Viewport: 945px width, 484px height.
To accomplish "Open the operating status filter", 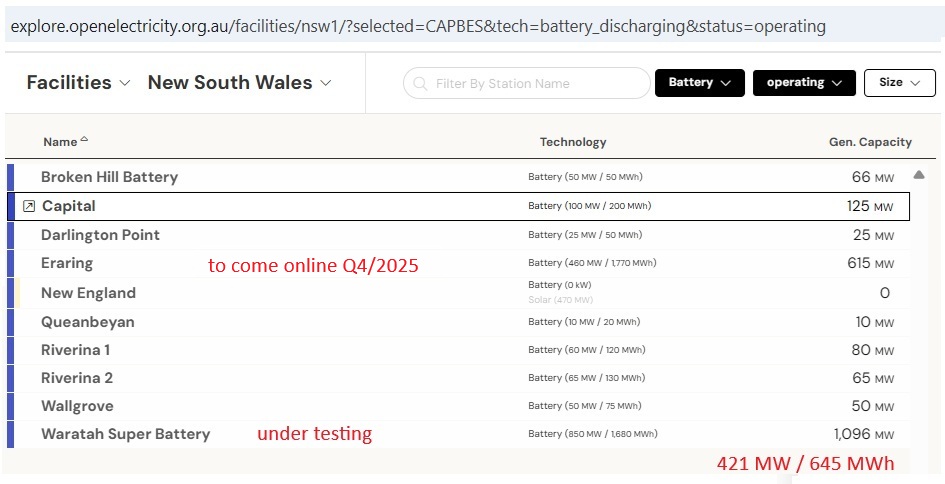I will [x=803, y=83].
